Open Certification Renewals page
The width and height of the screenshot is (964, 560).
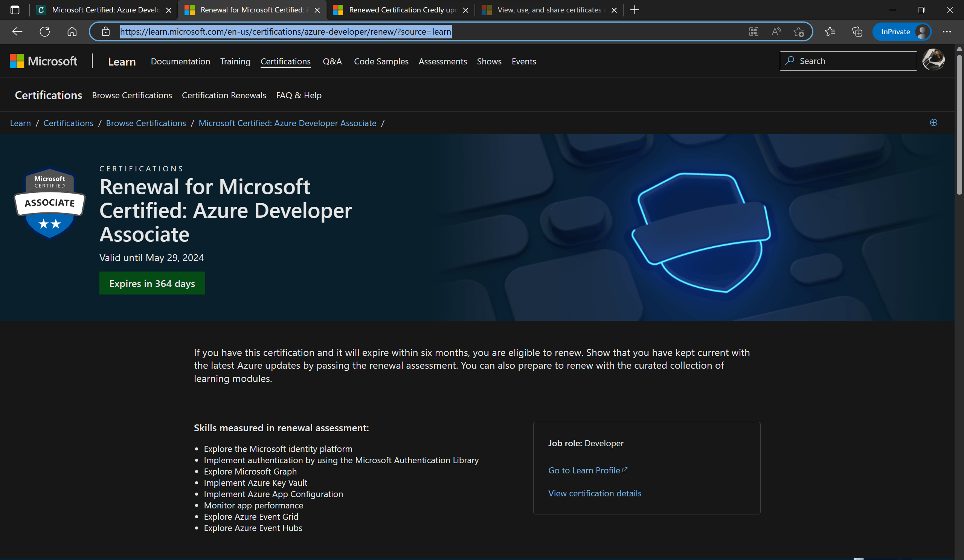pyautogui.click(x=224, y=95)
